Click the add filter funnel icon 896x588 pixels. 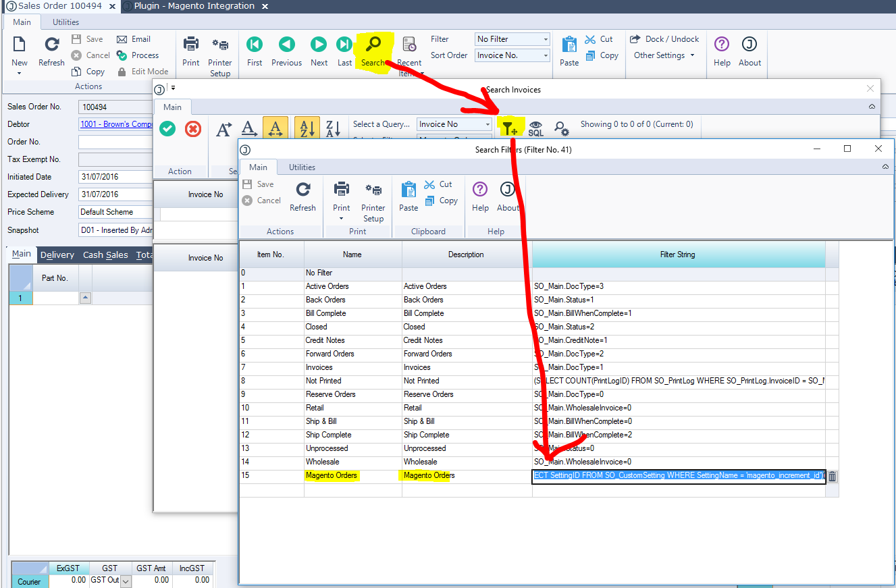pyautogui.click(x=510, y=128)
